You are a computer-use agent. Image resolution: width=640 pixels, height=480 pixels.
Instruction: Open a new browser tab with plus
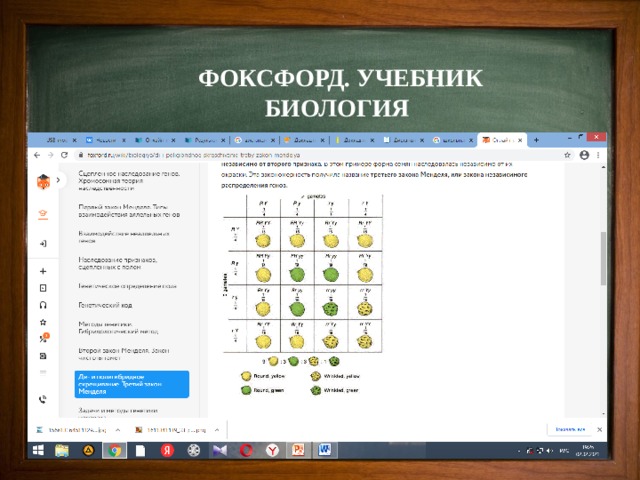pyautogui.click(x=536, y=140)
